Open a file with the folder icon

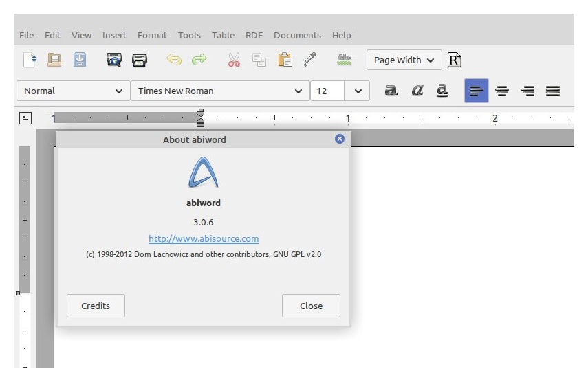pyautogui.click(x=54, y=60)
